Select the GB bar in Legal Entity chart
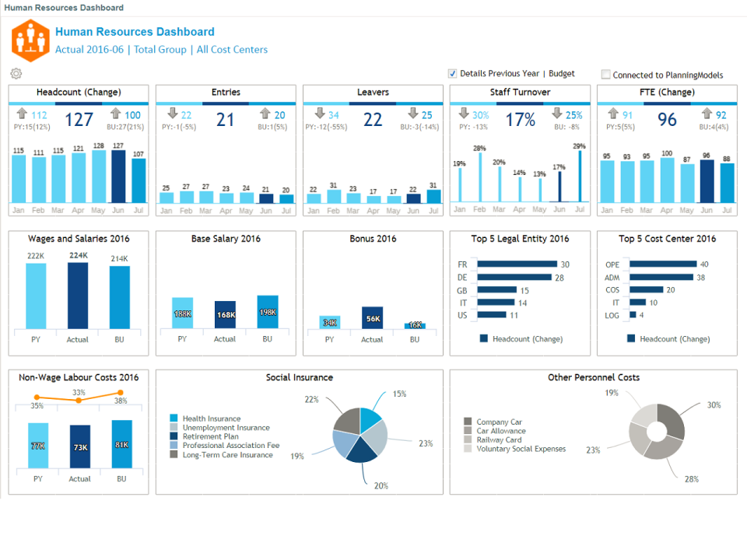Screen dimensions: 747x560 497,290
